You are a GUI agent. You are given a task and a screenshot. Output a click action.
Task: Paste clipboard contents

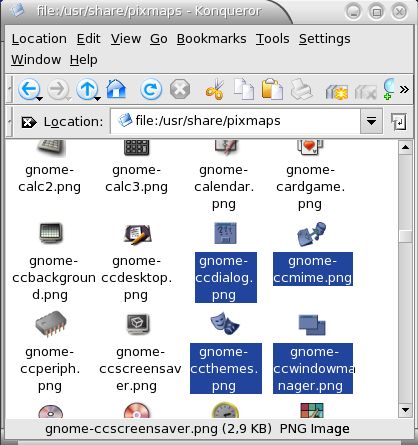tap(272, 89)
